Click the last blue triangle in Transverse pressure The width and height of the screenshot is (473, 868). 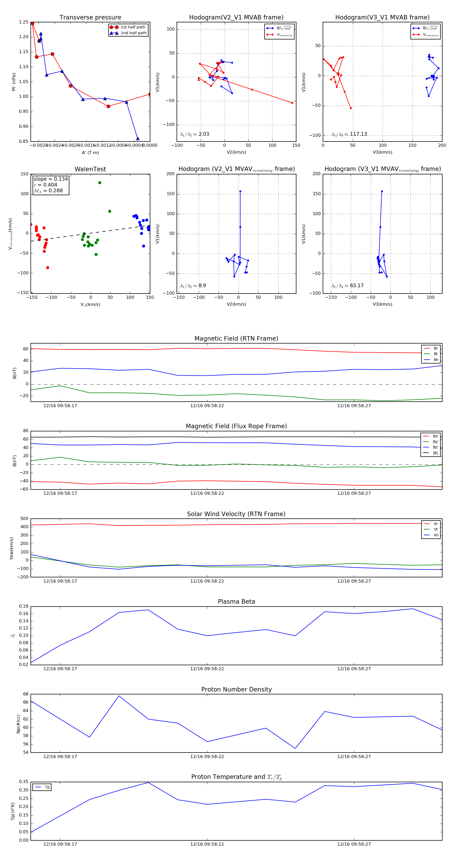click(138, 139)
